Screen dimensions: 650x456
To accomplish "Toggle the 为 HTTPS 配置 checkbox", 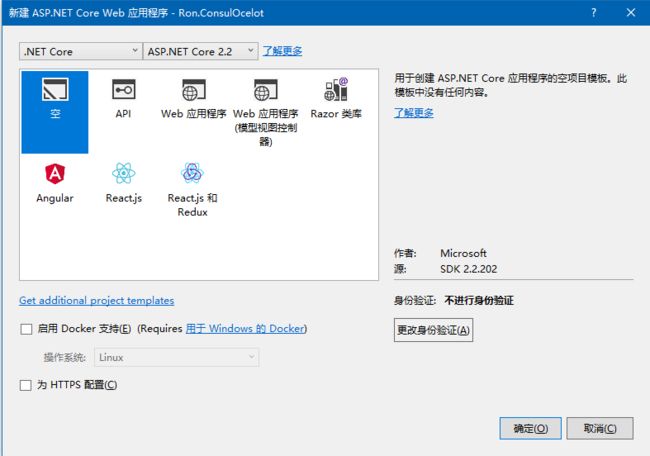I will (26, 385).
